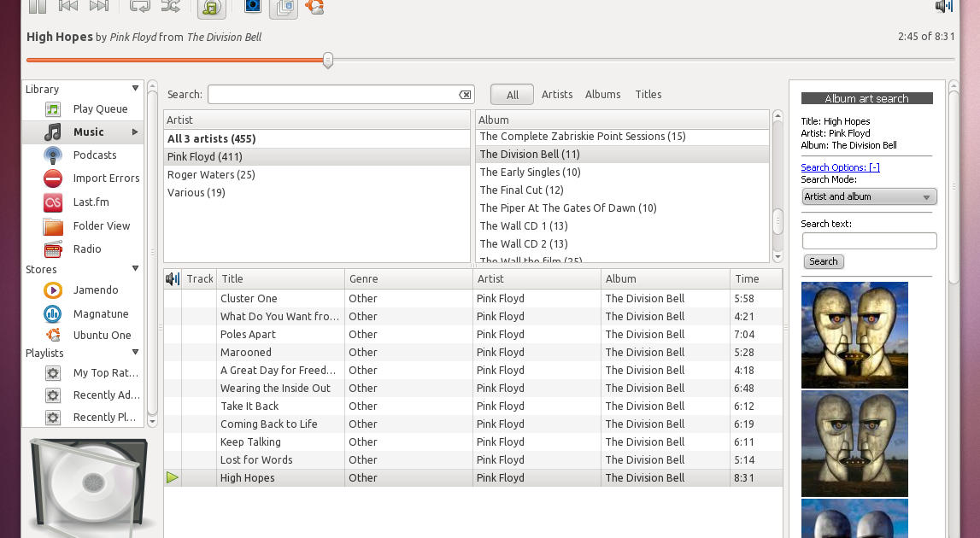Open the Last.fm source
This screenshot has width=980, height=538.
(x=90, y=202)
